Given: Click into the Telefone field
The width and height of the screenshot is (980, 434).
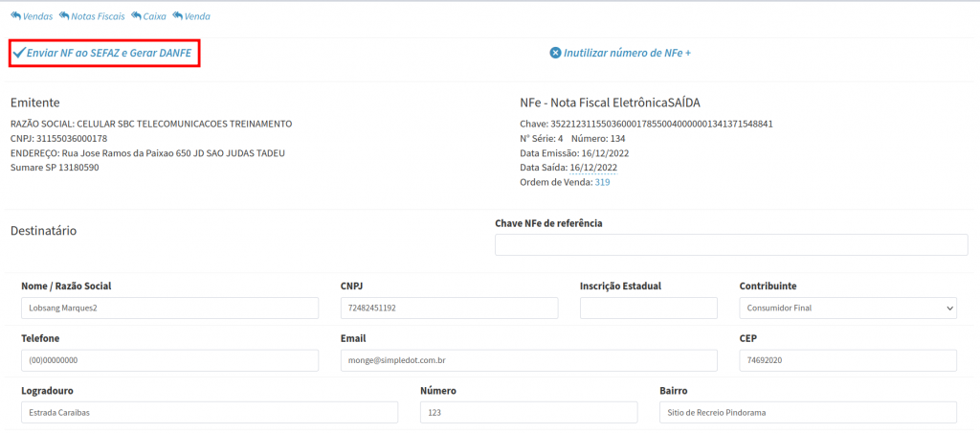Looking at the screenshot, I should pos(169,360).
